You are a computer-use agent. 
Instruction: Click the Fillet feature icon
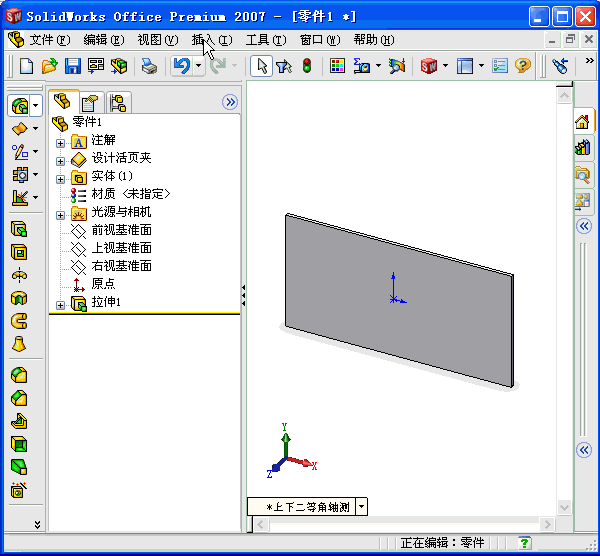click(x=19, y=375)
